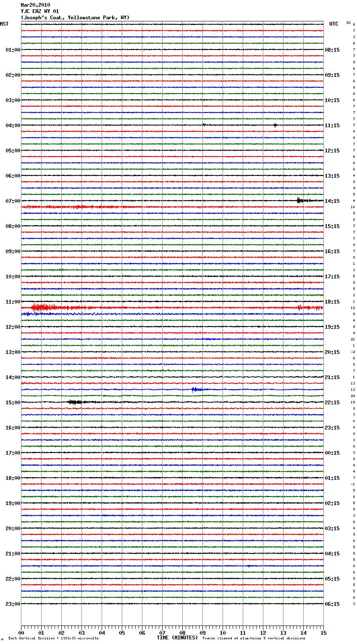The height and width of the screenshot is (644, 357).
Task: Click the Joseph's Coat, Yellowstone Park title
Action: 75,18
